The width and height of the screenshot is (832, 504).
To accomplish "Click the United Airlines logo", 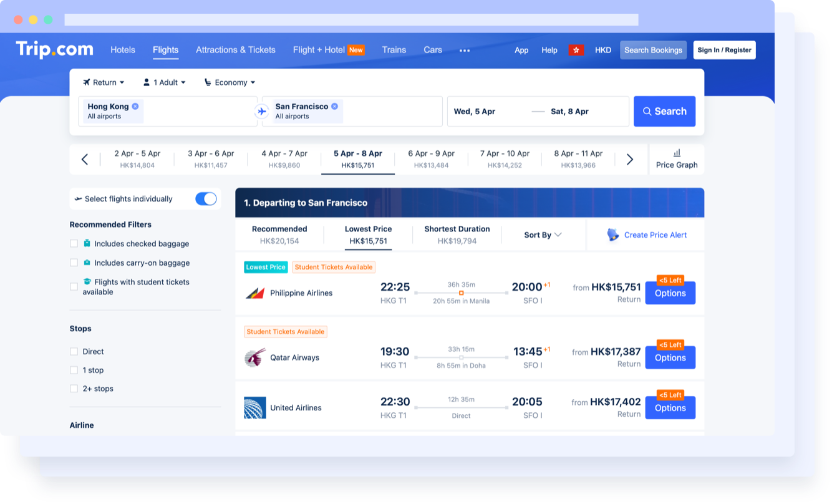I will 255,407.
